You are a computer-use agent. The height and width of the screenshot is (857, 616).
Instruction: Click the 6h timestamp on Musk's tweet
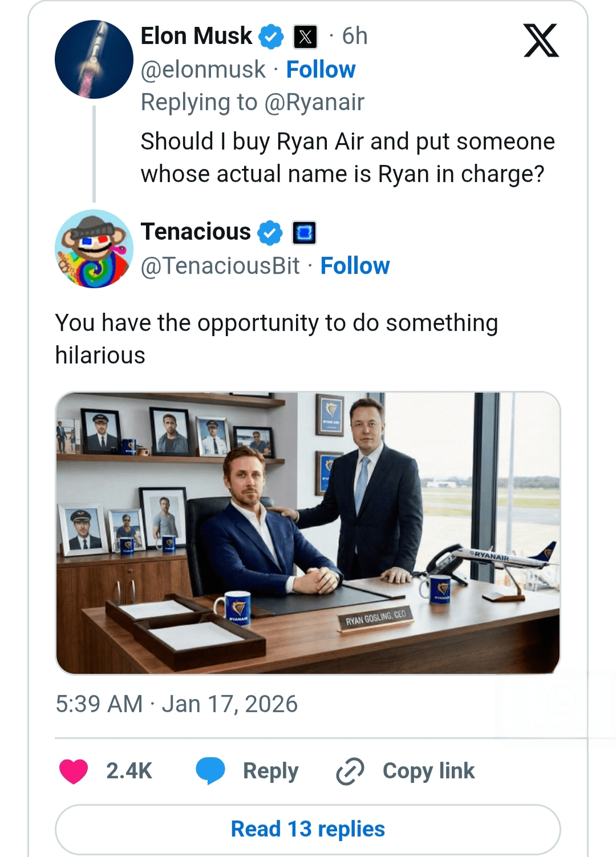354,36
